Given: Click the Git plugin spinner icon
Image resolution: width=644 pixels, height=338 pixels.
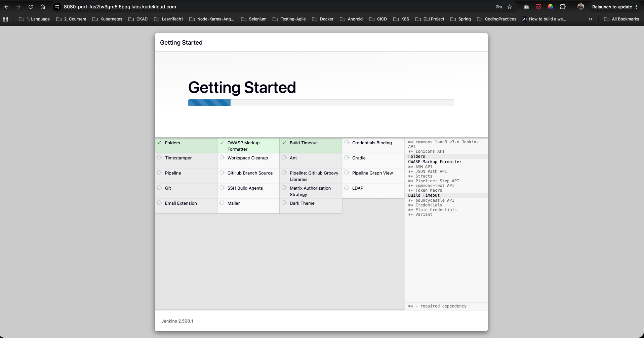Looking at the screenshot, I should (x=160, y=188).
